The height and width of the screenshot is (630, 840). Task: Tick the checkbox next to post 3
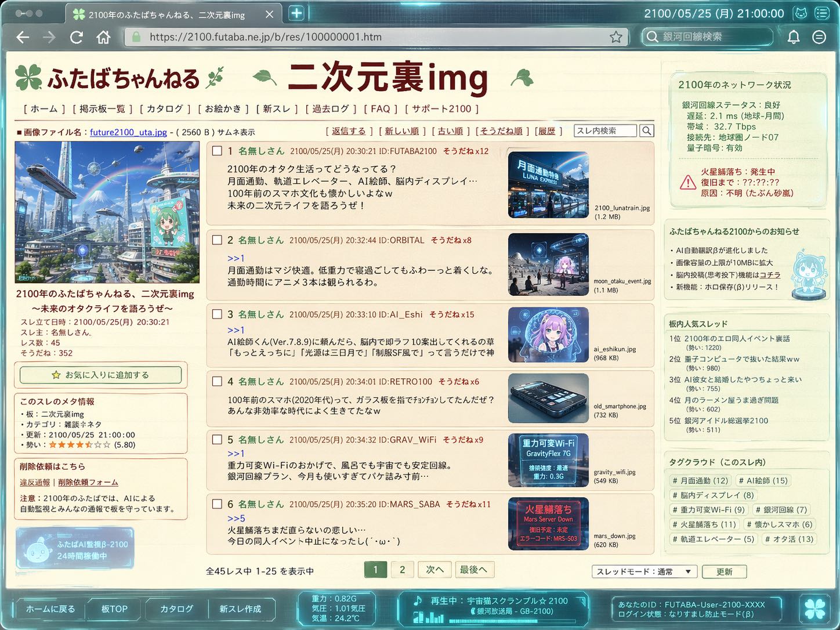coord(217,314)
